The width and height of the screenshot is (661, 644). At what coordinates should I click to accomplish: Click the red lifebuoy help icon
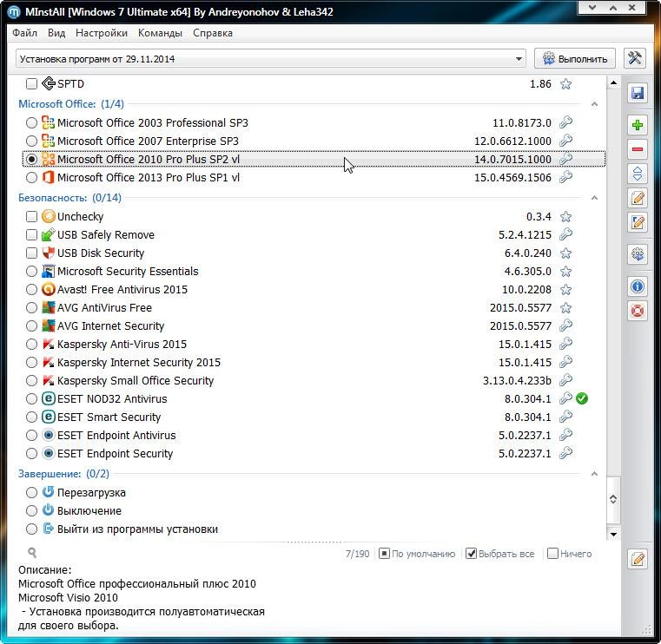tap(638, 312)
